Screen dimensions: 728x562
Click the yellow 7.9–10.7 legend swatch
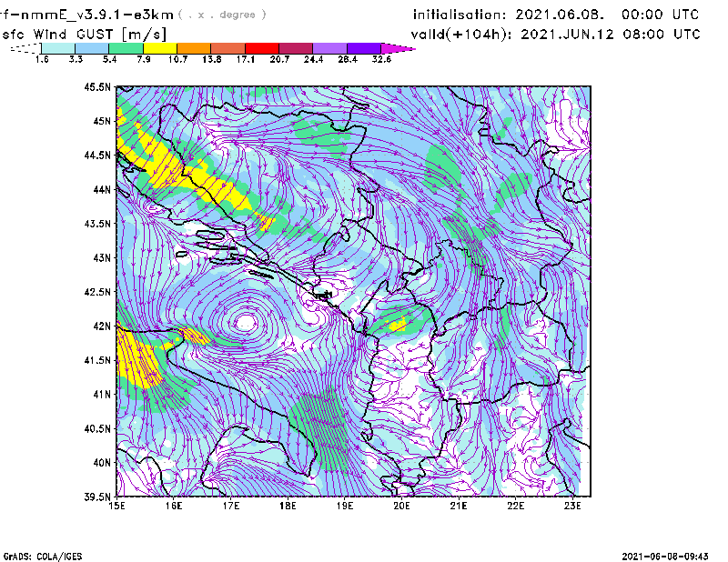tap(160, 48)
